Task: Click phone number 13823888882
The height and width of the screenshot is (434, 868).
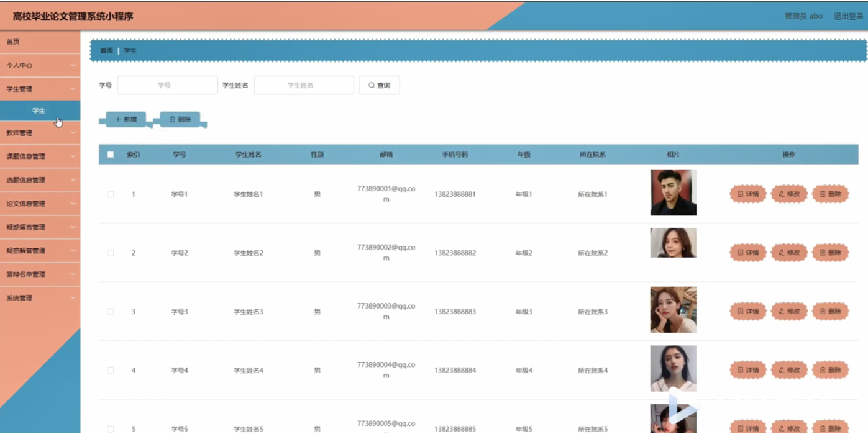Action: coord(455,253)
